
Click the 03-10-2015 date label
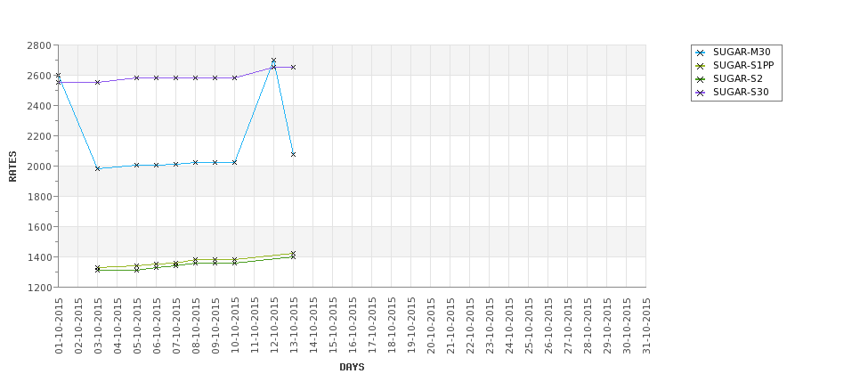[98, 326]
